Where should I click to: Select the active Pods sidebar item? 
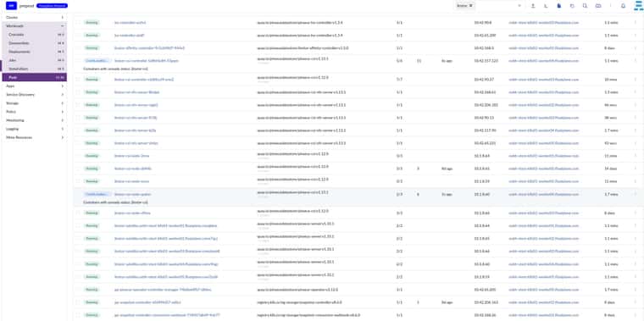click(x=34, y=78)
